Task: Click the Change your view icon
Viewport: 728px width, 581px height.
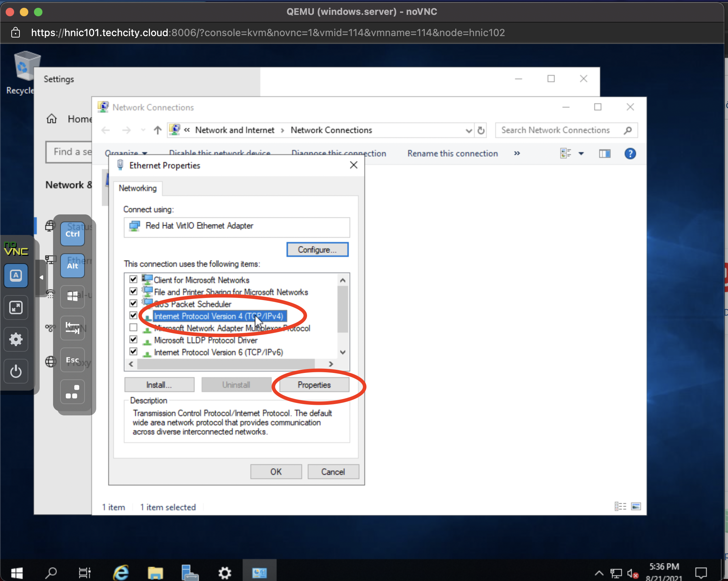Action: coord(566,154)
